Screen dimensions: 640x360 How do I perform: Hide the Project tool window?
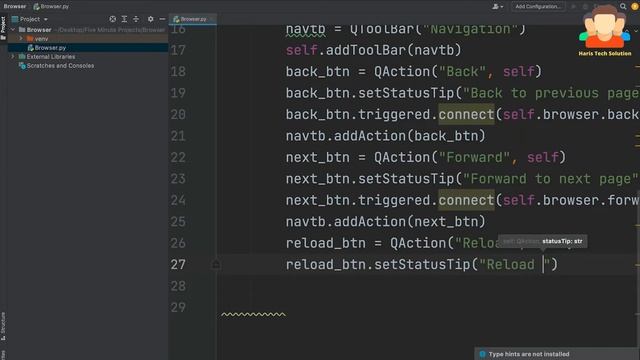click(x=162, y=19)
